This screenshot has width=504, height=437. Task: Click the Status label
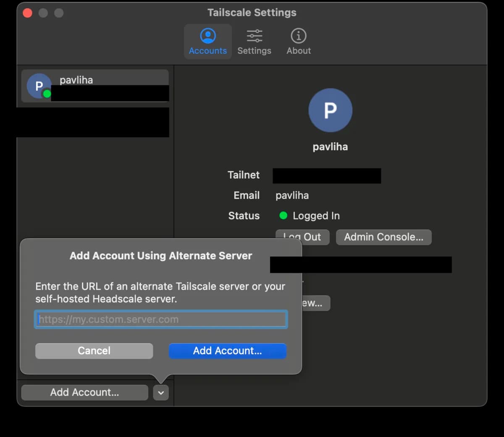pos(244,216)
